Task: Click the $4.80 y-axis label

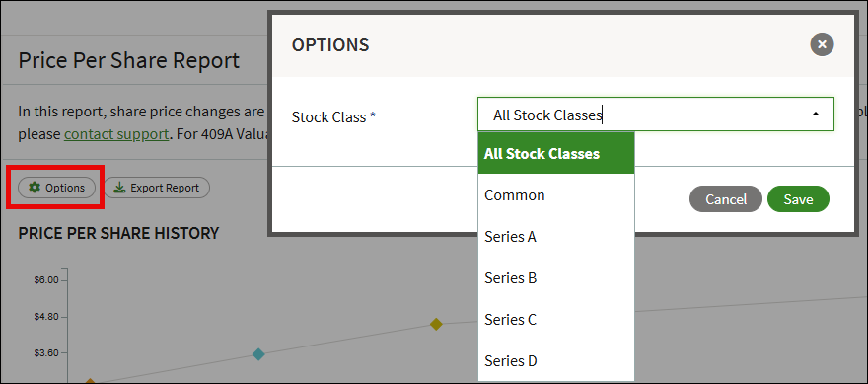Action: click(x=46, y=317)
